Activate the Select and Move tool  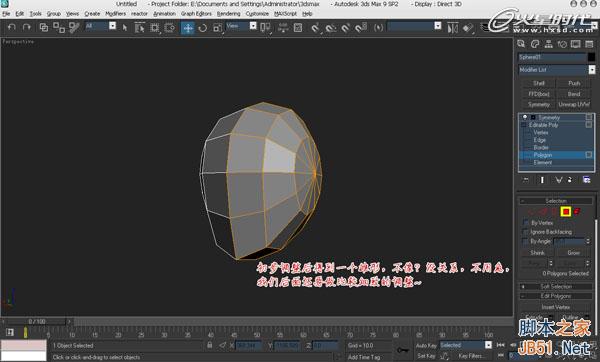click(188, 28)
